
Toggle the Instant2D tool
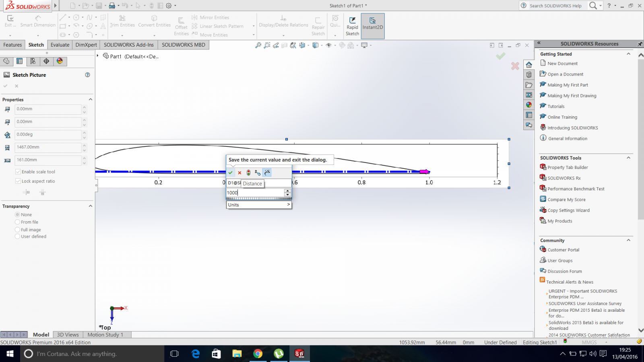(x=373, y=26)
